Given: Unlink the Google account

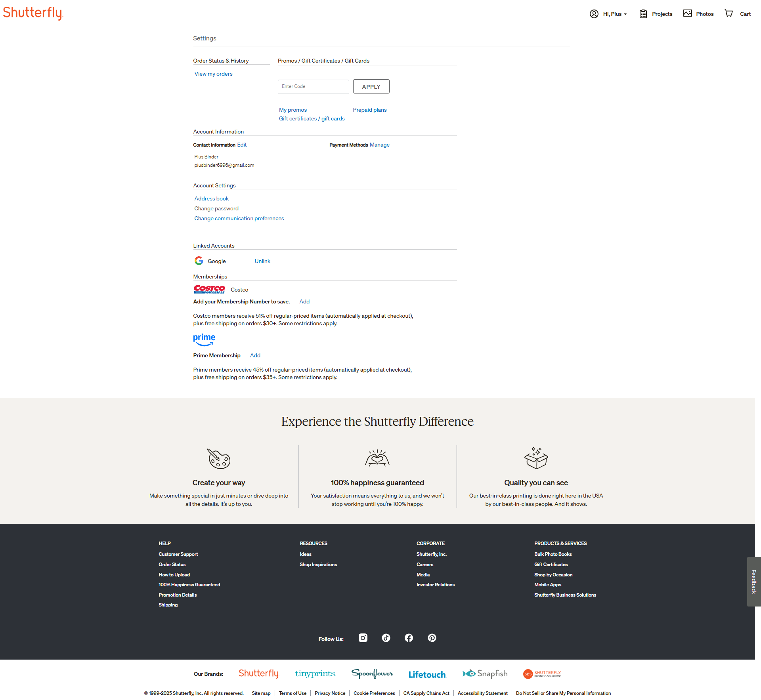Looking at the screenshot, I should 262,261.
